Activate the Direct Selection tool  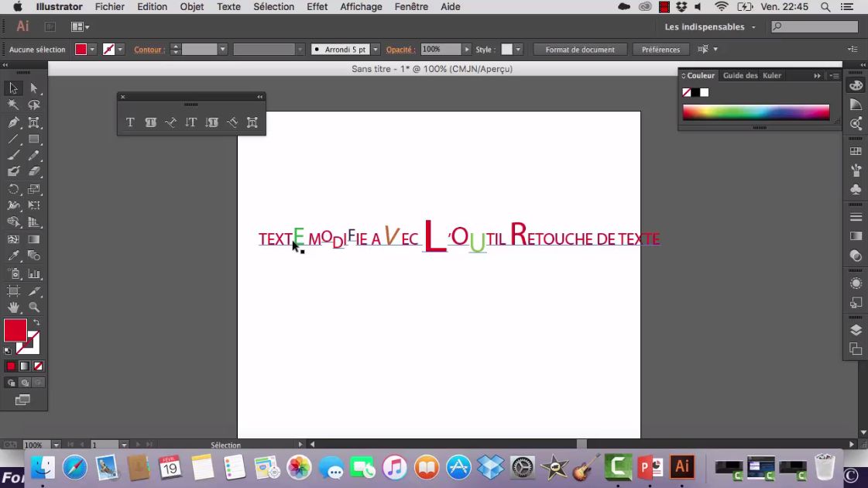click(34, 88)
